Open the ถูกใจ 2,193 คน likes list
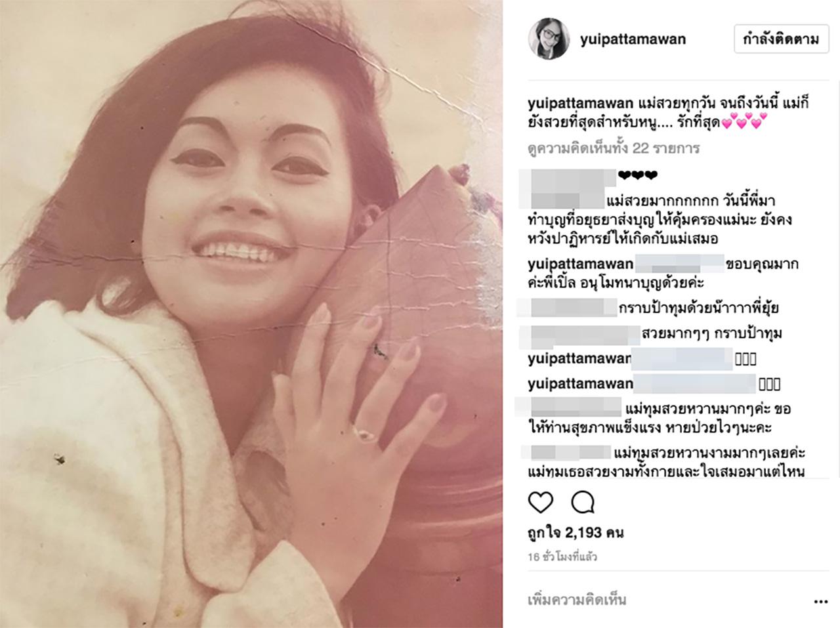 point(576,532)
